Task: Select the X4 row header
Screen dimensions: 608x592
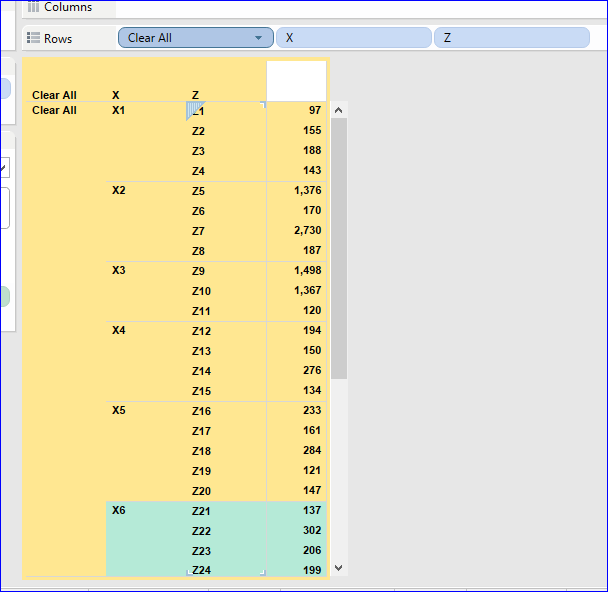Action: pyautogui.click(x=119, y=330)
